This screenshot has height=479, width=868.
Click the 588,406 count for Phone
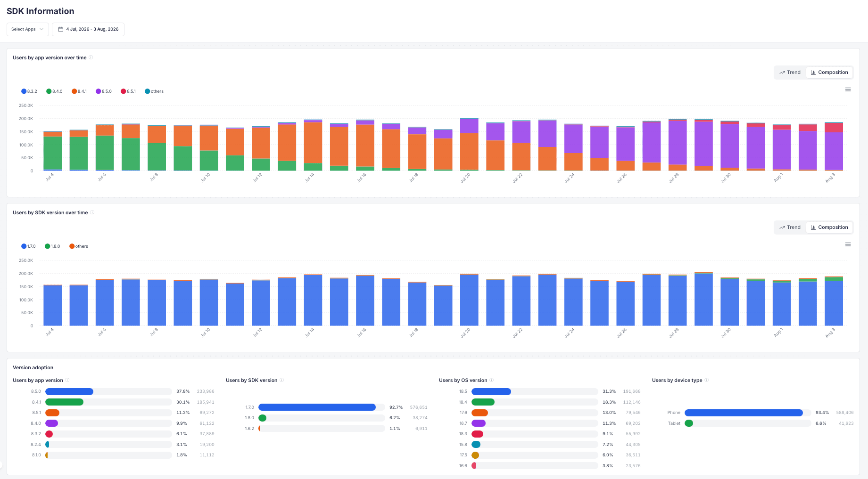click(x=845, y=413)
